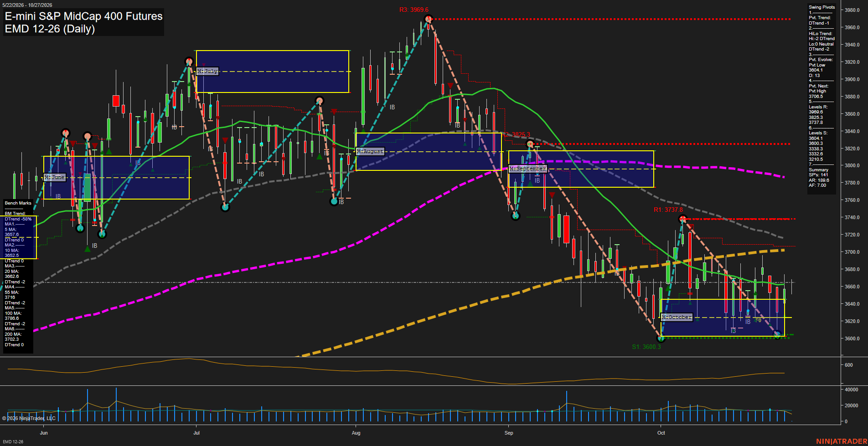
Task: Select the M:August monthly range label
Action: (x=370, y=151)
